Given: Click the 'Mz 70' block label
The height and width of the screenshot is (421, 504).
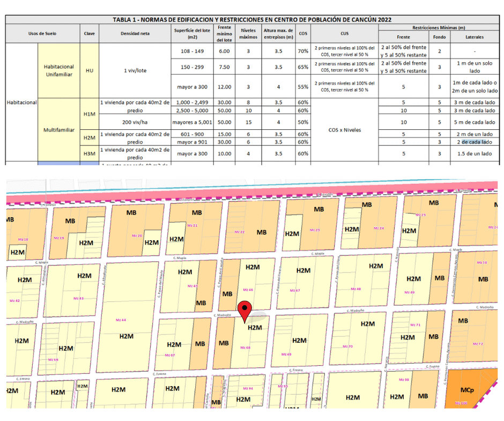Looking at the screenshot, I should tap(347, 346).
